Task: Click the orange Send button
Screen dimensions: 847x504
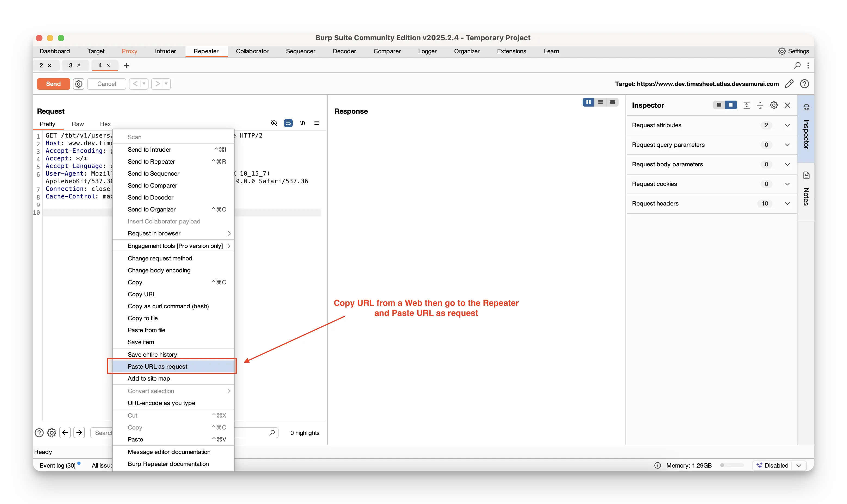Action: 53,84
